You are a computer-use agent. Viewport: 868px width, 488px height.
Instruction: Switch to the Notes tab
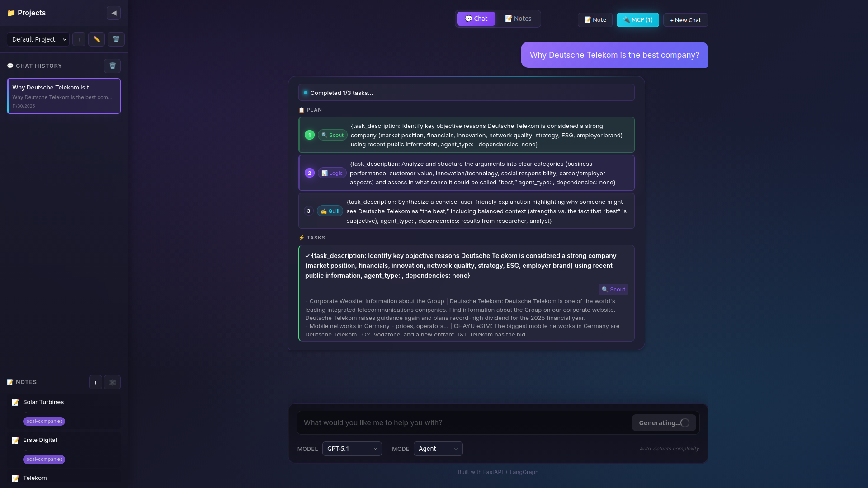click(518, 19)
